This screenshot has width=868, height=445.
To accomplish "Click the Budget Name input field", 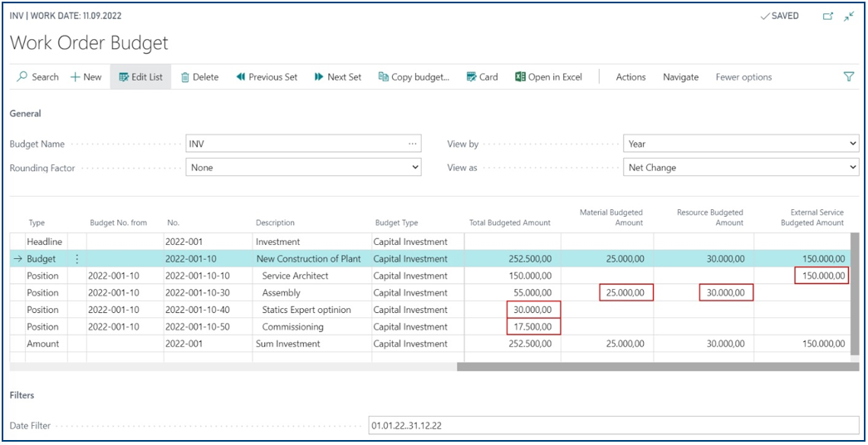I will click(303, 144).
